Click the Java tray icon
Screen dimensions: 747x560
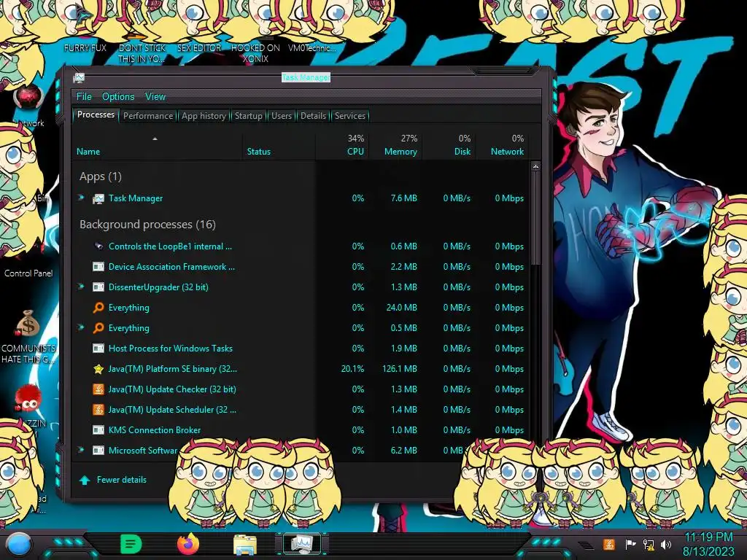(608, 544)
